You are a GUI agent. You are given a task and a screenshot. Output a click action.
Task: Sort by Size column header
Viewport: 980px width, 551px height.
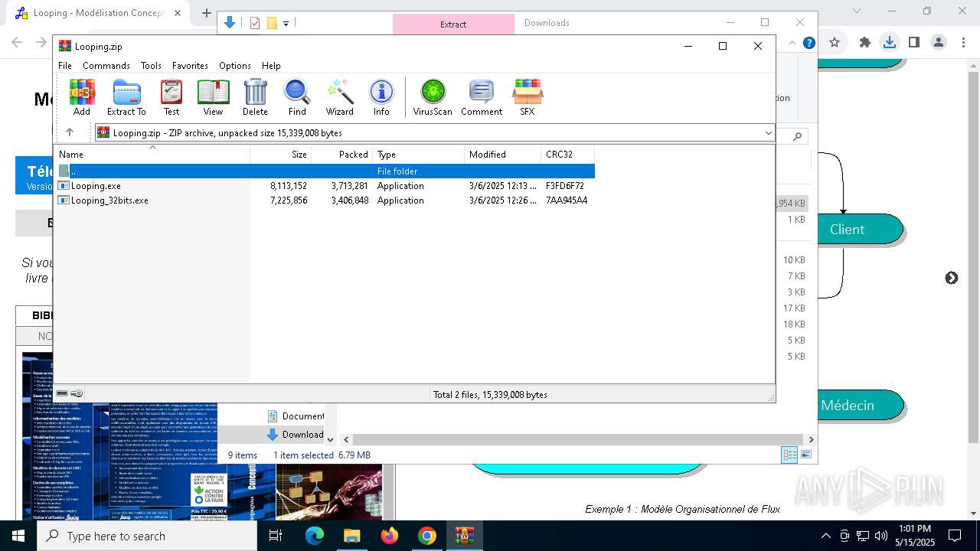pyautogui.click(x=281, y=155)
